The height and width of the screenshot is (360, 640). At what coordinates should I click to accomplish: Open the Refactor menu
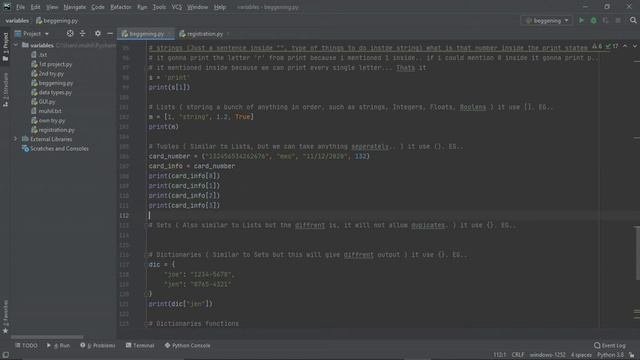click(x=121, y=7)
